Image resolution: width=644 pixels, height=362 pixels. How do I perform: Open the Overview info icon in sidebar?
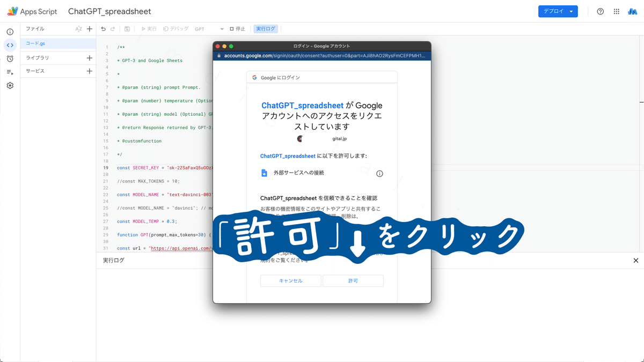pyautogui.click(x=10, y=32)
